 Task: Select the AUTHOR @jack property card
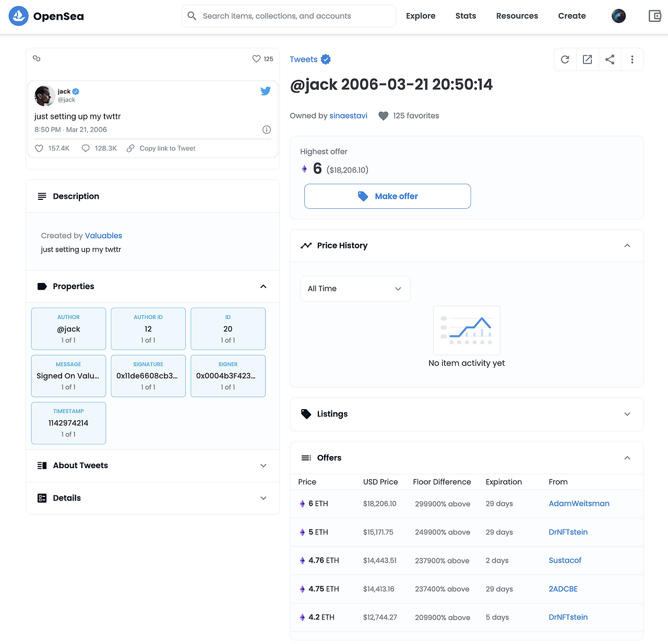tap(68, 329)
